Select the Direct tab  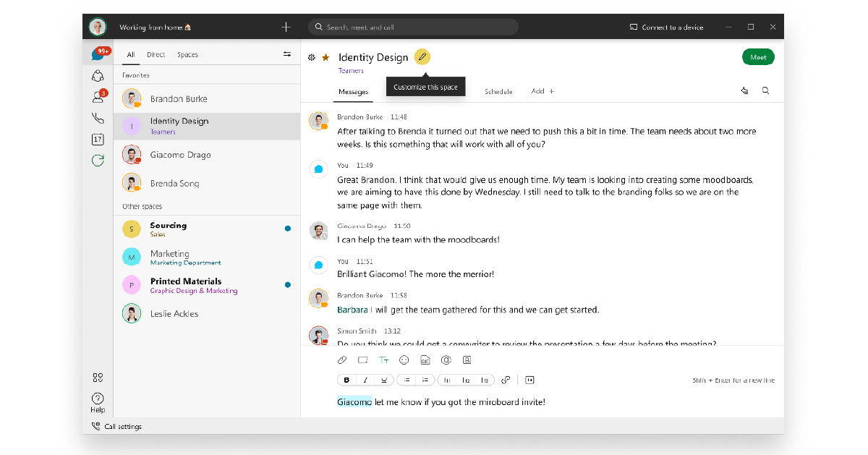[x=155, y=54]
